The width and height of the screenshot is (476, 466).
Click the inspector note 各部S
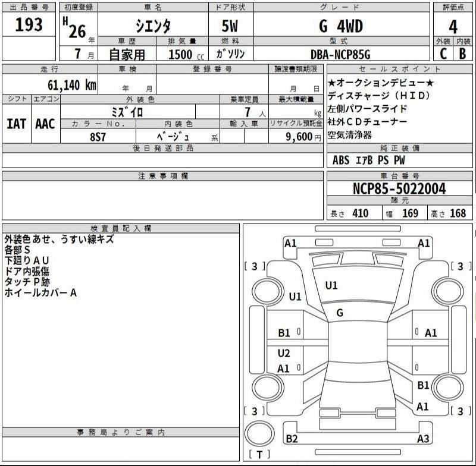(x=17, y=250)
